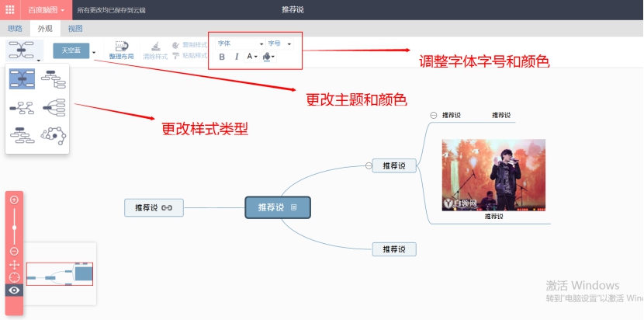Open the hyperlink chain icon on left node
This screenshot has height=320, width=644.
point(167,207)
